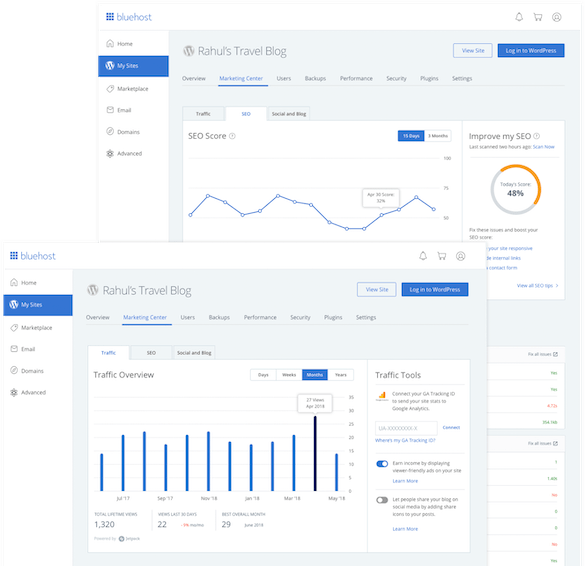Click Connect link beside tracking ID field

click(x=451, y=428)
